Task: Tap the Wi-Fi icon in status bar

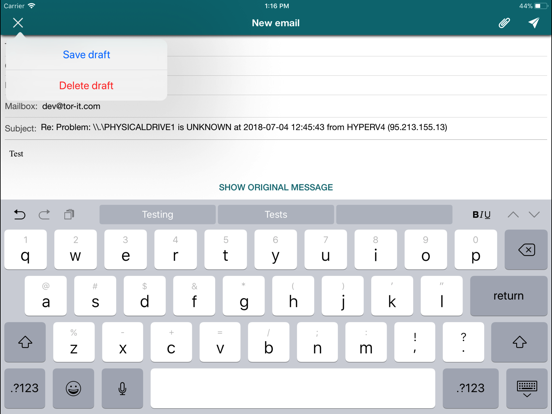Action: click(x=32, y=6)
